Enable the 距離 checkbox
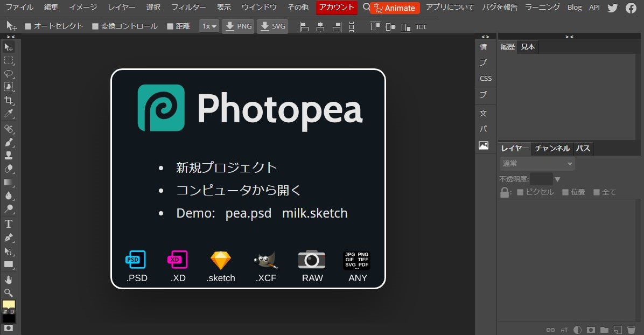This screenshot has height=335, width=644. tap(170, 26)
